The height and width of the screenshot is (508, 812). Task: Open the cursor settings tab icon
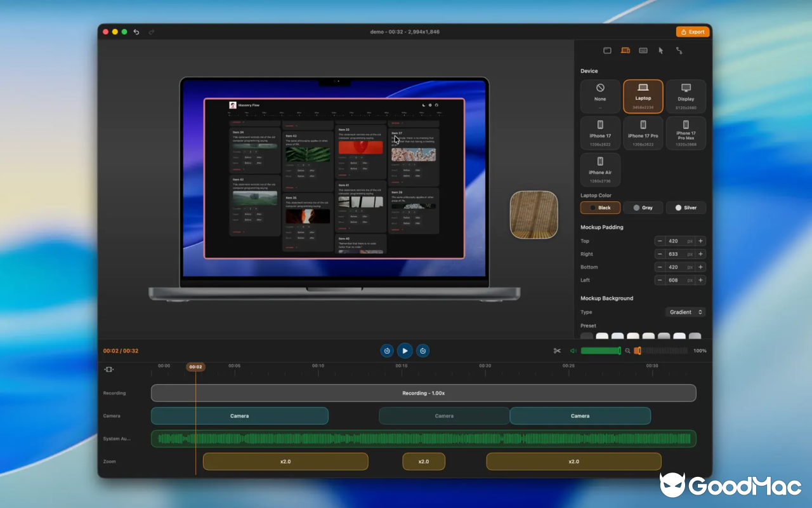pos(661,50)
